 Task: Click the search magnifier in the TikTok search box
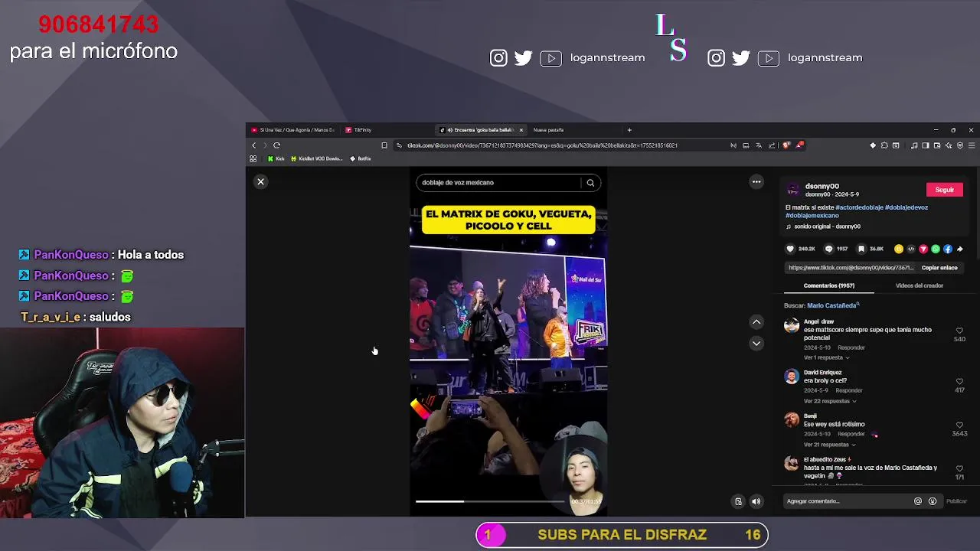click(x=590, y=183)
